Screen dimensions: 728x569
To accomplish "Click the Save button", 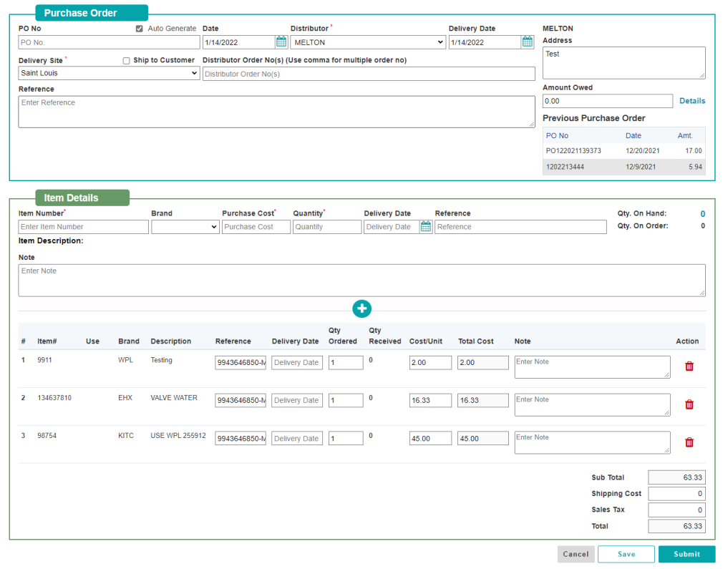I will tap(626, 554).
